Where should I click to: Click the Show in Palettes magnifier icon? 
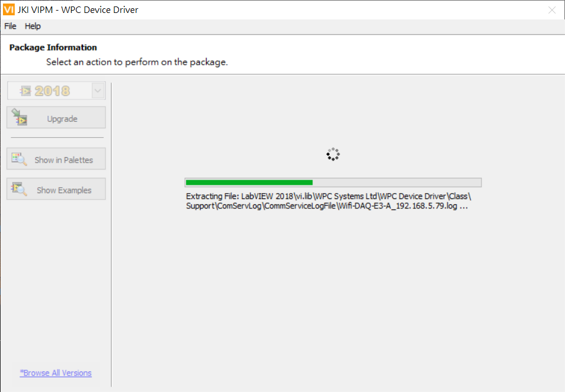pyautogui.click(x=19, y=160)
